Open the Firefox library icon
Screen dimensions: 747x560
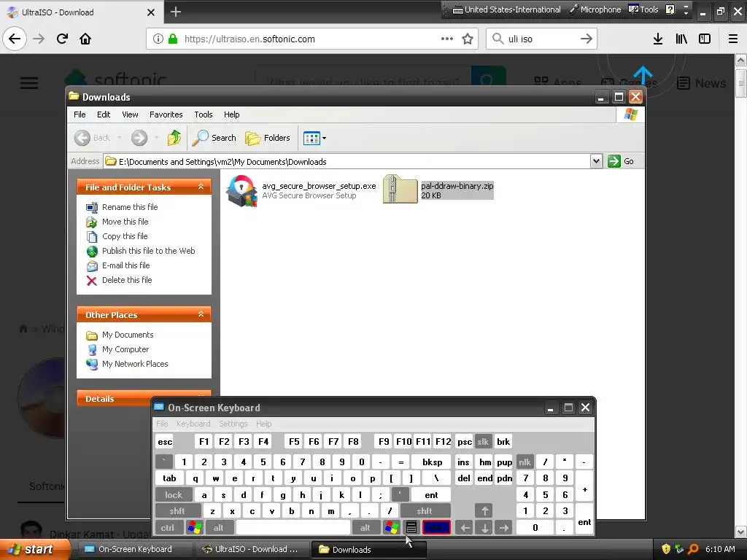pos(681,39)
